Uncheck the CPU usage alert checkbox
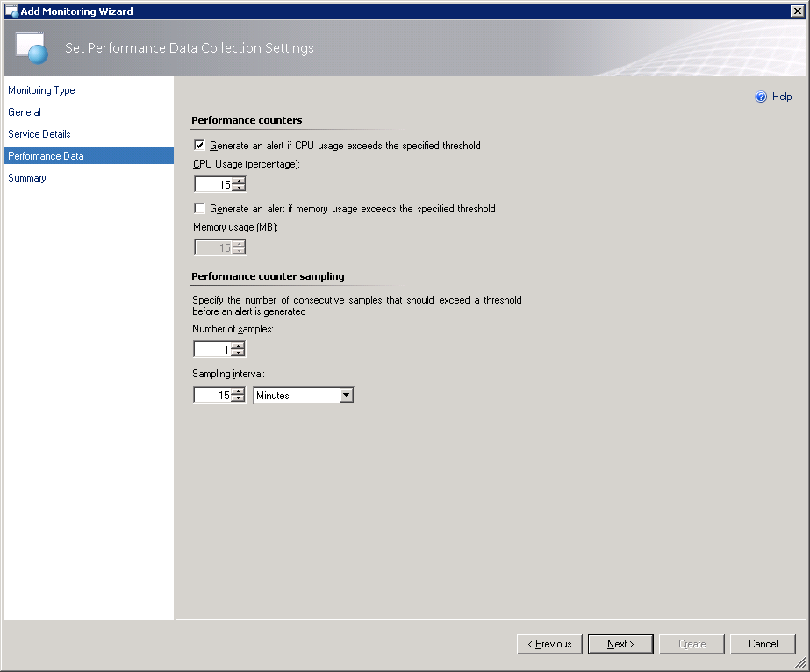Screen dimensions: 810x672 tap(199, 146)
